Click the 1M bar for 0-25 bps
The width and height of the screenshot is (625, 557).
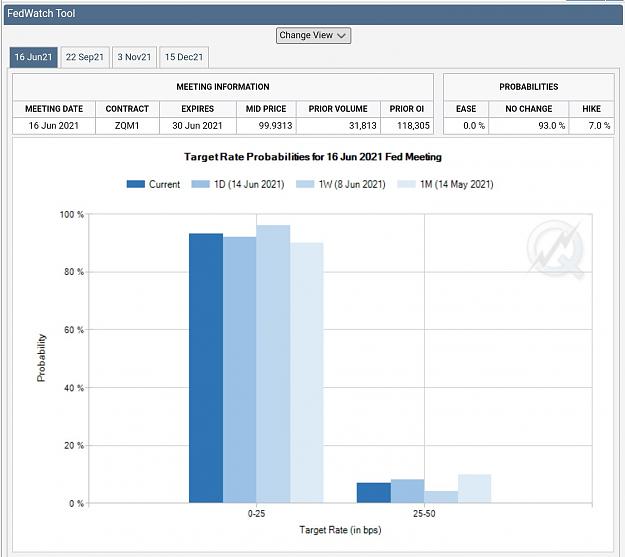click(307, 373)
